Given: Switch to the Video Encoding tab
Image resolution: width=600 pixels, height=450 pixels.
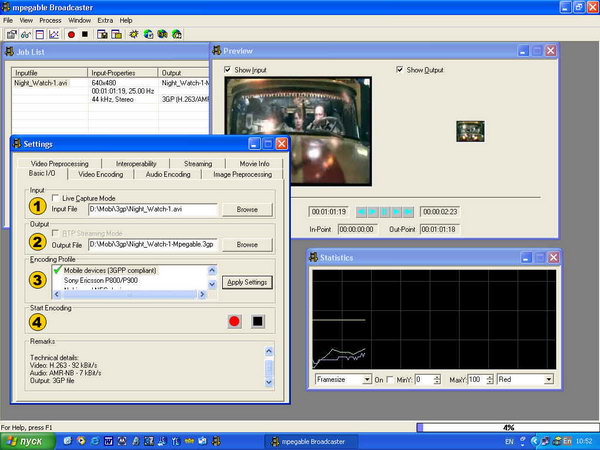Looking at the screenshot, I should coord(101,174).
